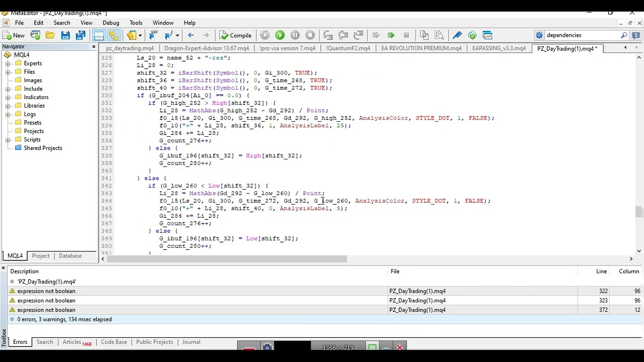Expand the Images folder
Viewport: 644px width, 362px height.
8,80
